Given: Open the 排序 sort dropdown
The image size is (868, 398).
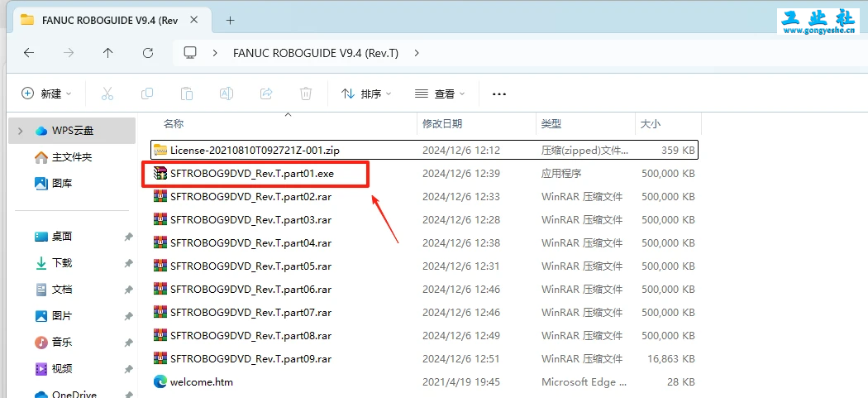Looking at the screenshot, I should (366, 94).
